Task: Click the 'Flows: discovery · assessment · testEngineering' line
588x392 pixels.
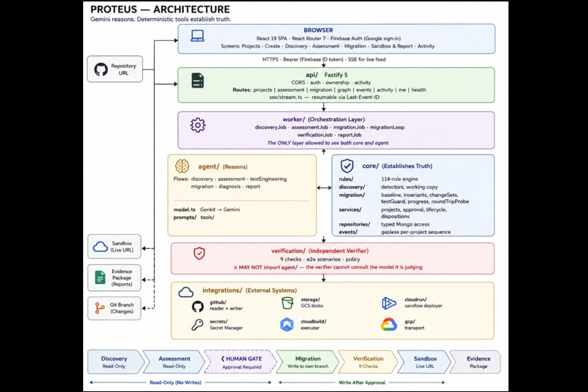Action: tap(230, 179)
